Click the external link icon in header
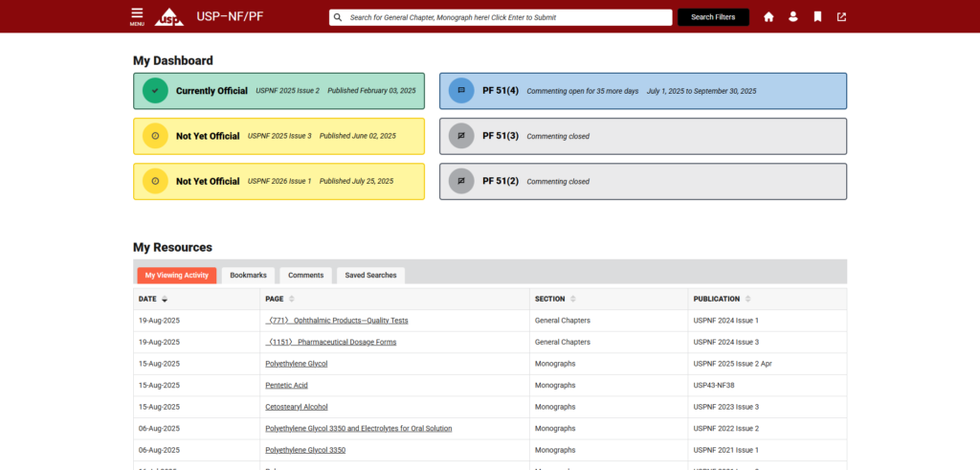 (x=841, y=17)
